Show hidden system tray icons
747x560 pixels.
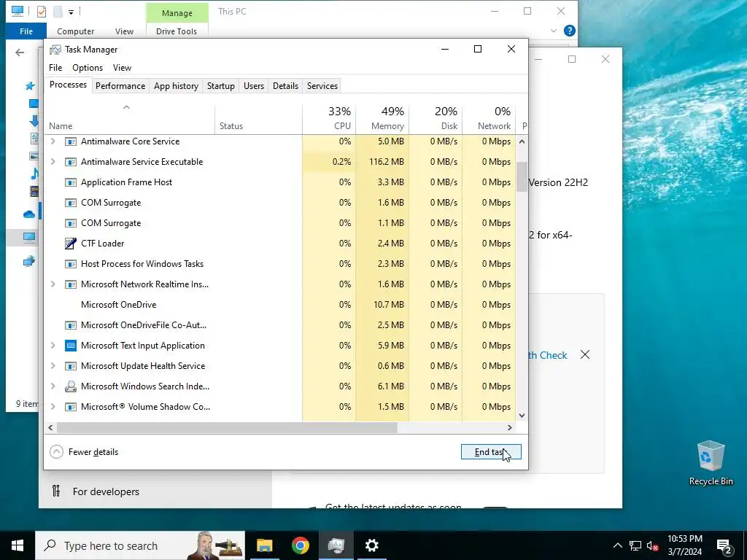(617, 545)
